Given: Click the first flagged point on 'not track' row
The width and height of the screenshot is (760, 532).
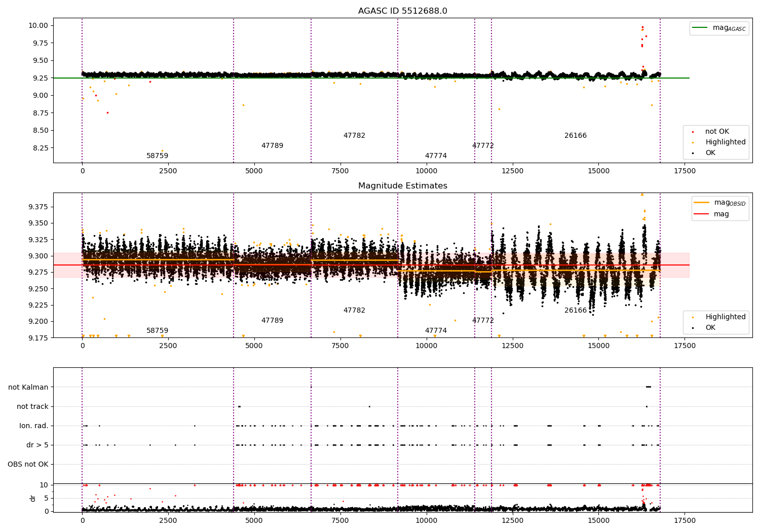Looking at the screenshot, I should [239, 406].
